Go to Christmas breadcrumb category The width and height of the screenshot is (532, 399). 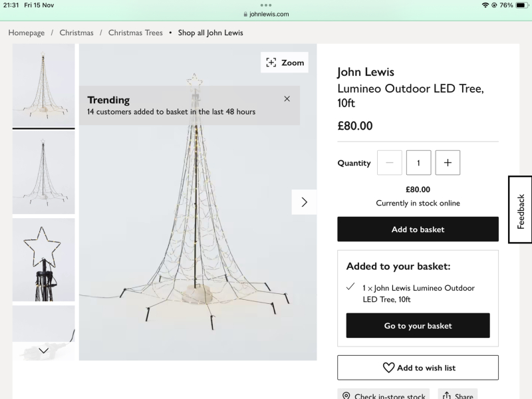point(76,33)
